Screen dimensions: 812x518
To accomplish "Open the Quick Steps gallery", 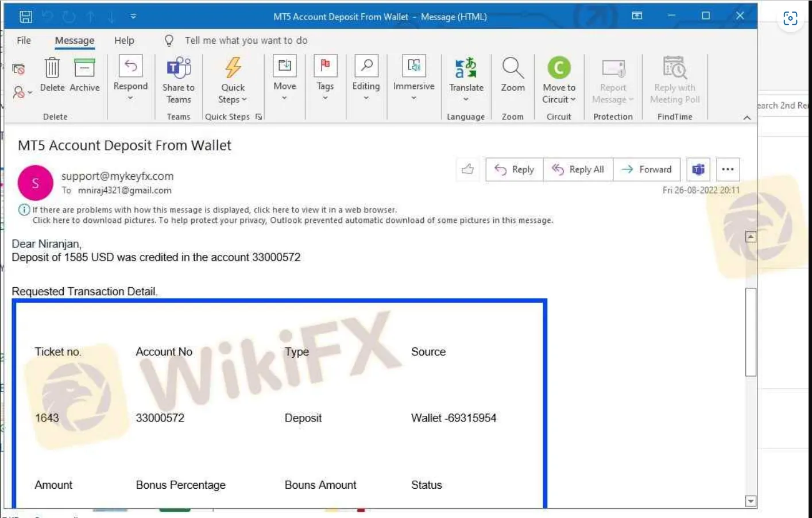I will pyautogui.click(x=233, y=80).
